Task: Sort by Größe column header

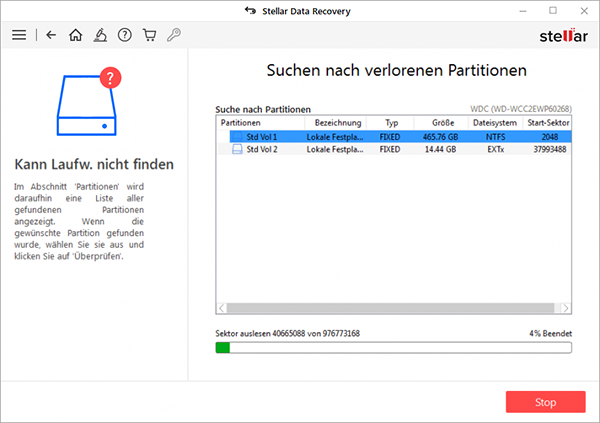Action: 441,123
